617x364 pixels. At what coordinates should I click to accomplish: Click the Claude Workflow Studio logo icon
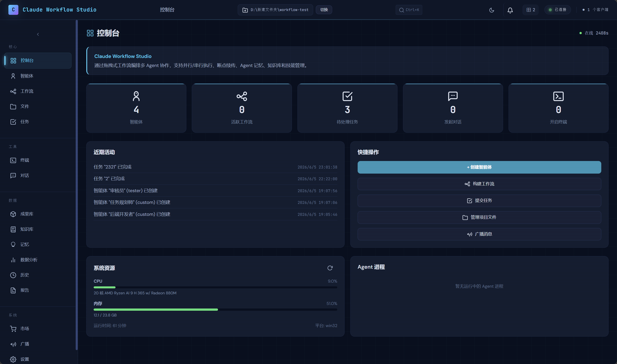click(x=13, y=10)
